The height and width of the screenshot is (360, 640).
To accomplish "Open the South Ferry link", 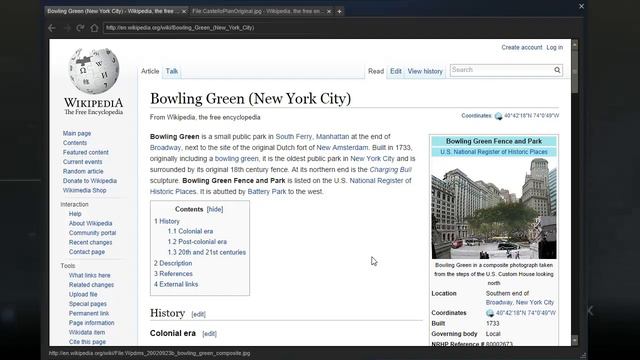I will point(294,136).
